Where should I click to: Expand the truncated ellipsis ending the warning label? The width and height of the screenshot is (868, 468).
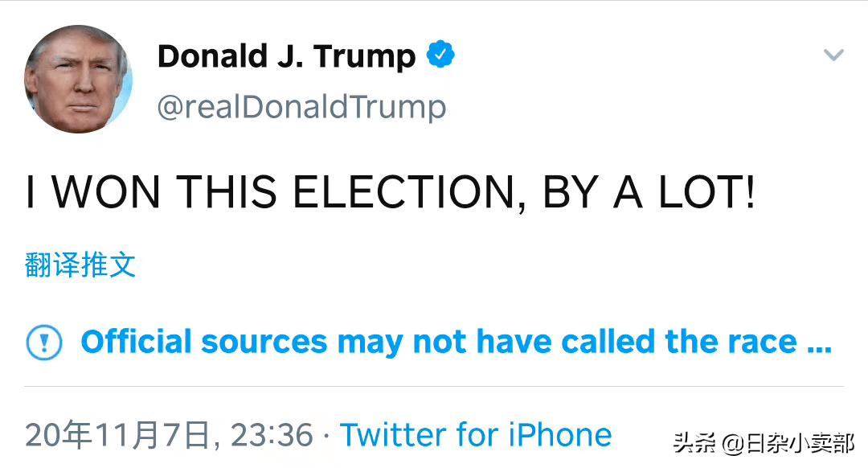[818, 344]
